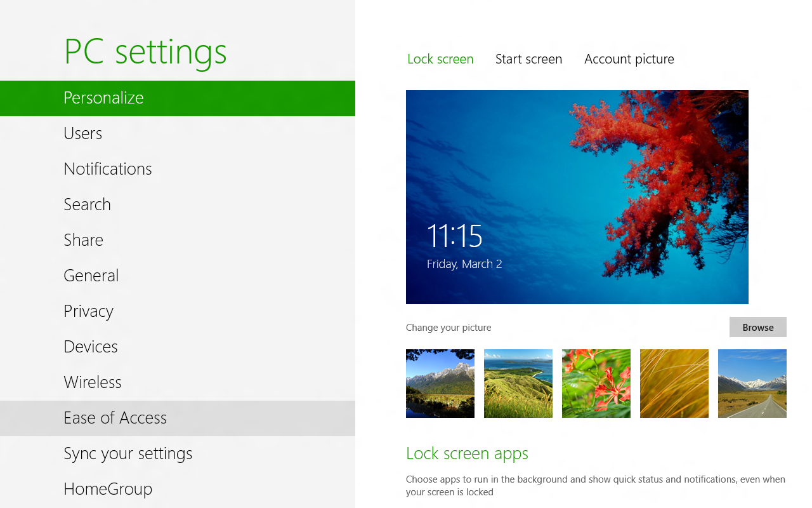Viewport: 812px width, 508px height.
Task: Pick the red flowers thumbnail
Action: tap(596, 384)
